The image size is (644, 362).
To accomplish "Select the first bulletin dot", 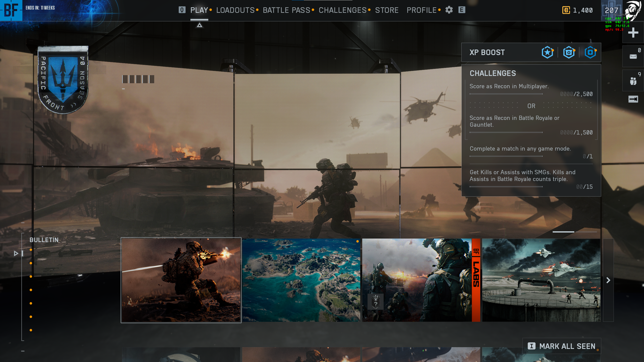I will pyautogui.click(x=31, y=250).
